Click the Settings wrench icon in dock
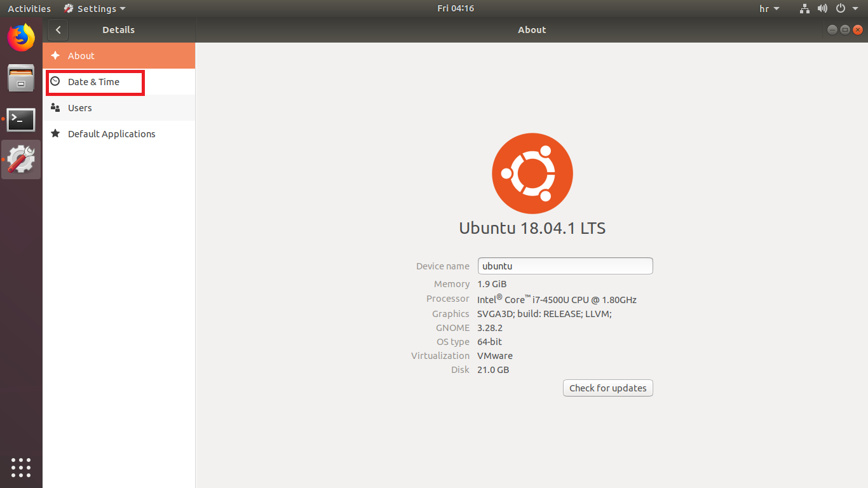The height and width of the screenshot is (488, 868). pyautogui.click(x=21, y=159)
